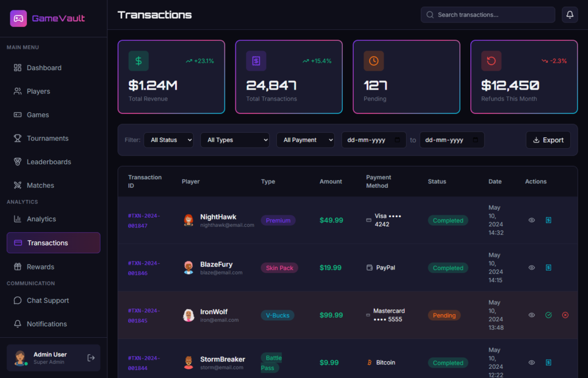
Task: Click the Admin User avatar
Action: (x=20, y=358)
